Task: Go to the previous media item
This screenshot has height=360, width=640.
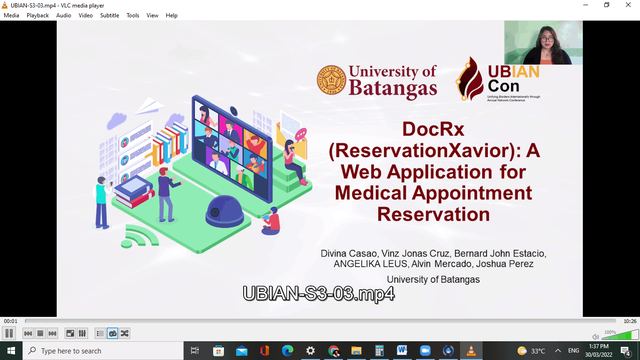Action: click(28, 333)
